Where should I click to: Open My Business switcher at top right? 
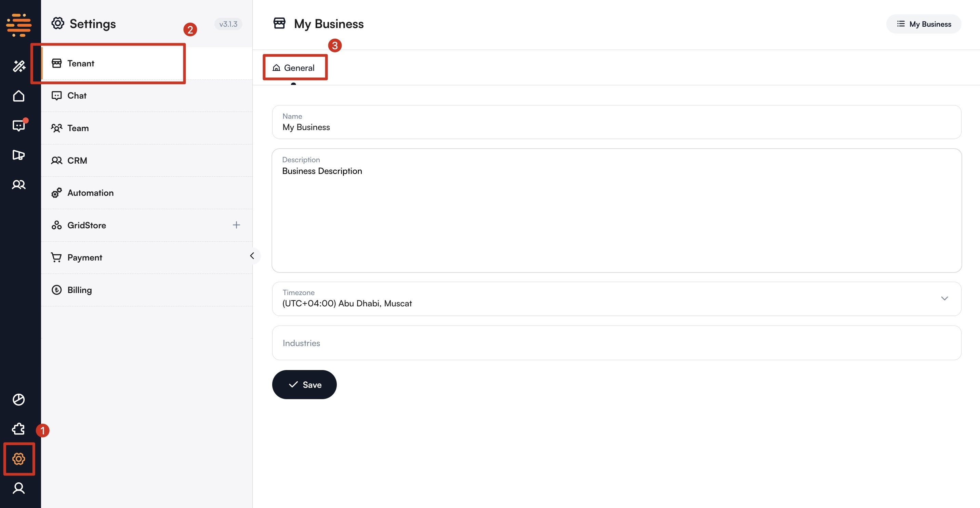click(923, 24)
